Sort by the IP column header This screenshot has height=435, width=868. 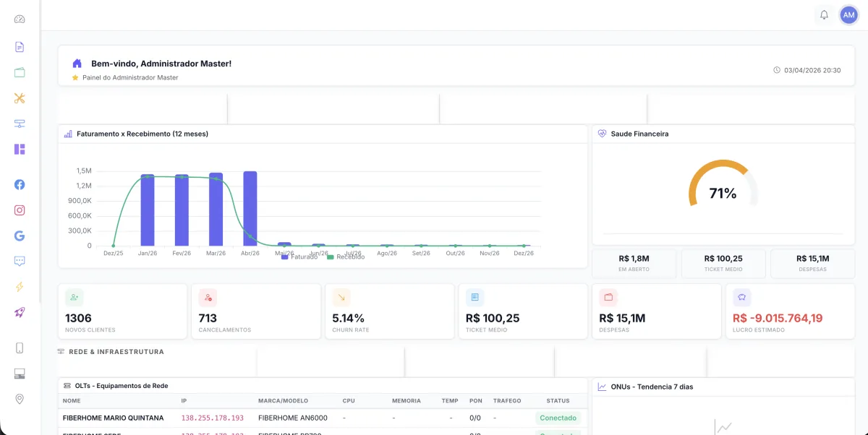pyautogui.click(x=184, y=400)
